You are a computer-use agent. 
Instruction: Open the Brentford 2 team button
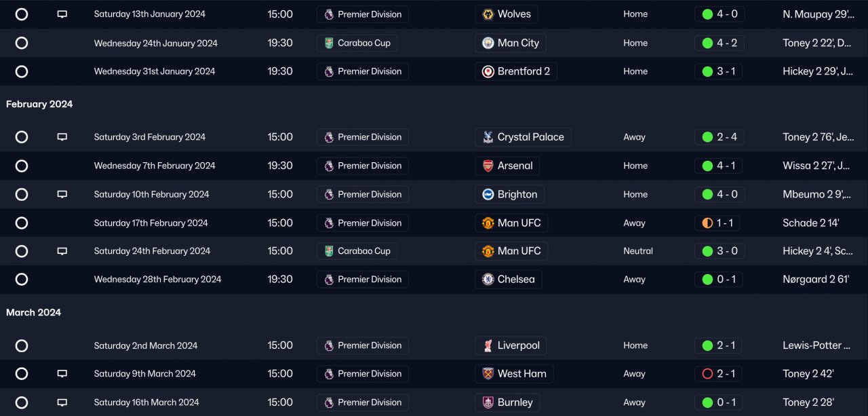[x=515, y=71]
